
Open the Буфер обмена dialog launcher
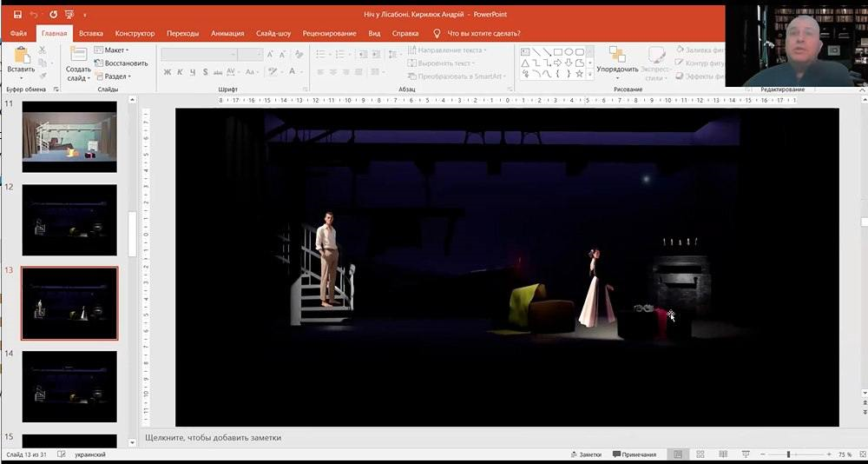(x=56, y=89)
